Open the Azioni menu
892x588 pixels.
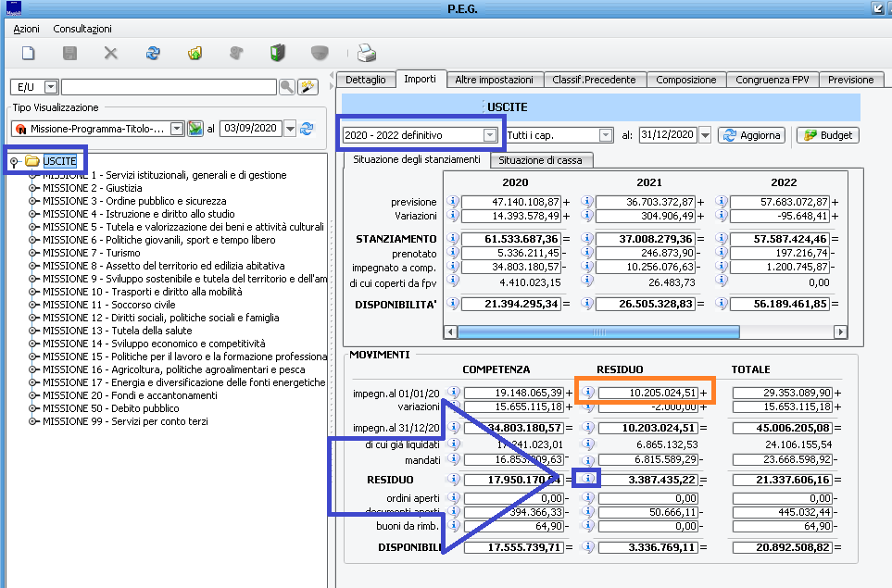point(26,29)
